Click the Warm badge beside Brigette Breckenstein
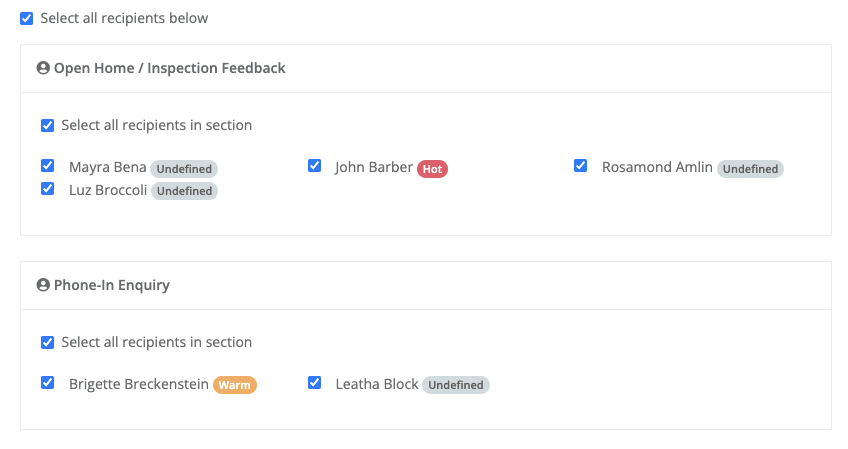This screenshot has height=449, width=848. [235, 385]
